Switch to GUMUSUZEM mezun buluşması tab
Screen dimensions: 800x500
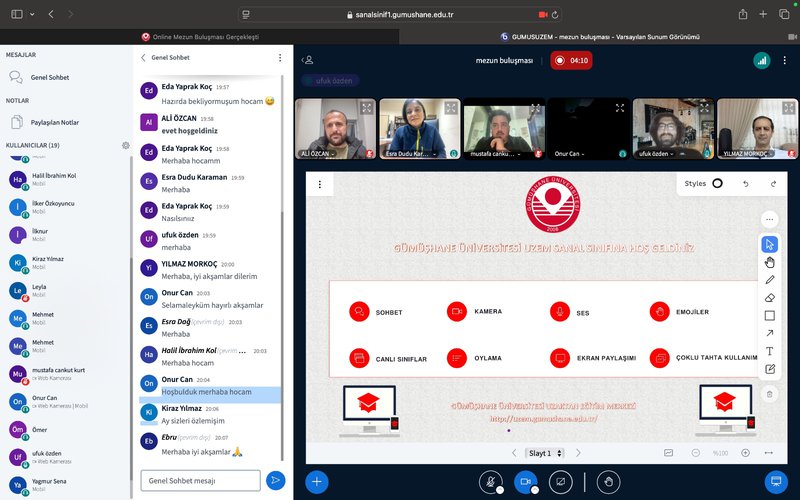point(599,37)
